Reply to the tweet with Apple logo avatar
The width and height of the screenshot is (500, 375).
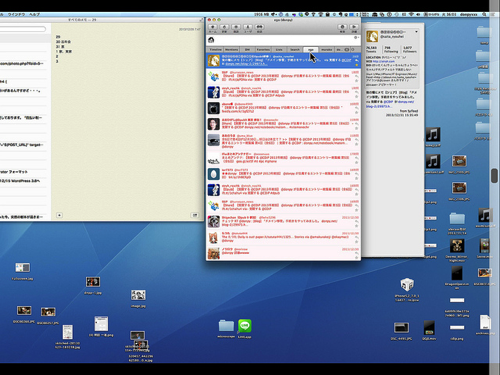[x=356, y=108]
